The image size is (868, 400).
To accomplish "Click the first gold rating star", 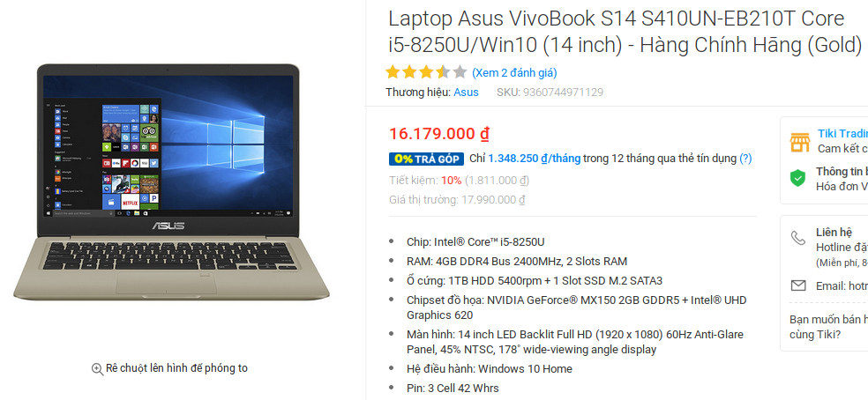I will pos(393,72).
